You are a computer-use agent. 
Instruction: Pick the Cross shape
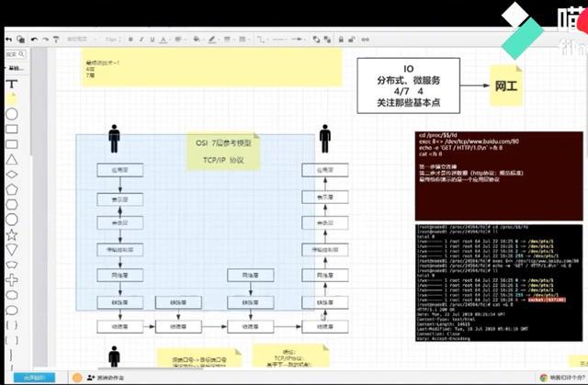click(x=12, y=280)
